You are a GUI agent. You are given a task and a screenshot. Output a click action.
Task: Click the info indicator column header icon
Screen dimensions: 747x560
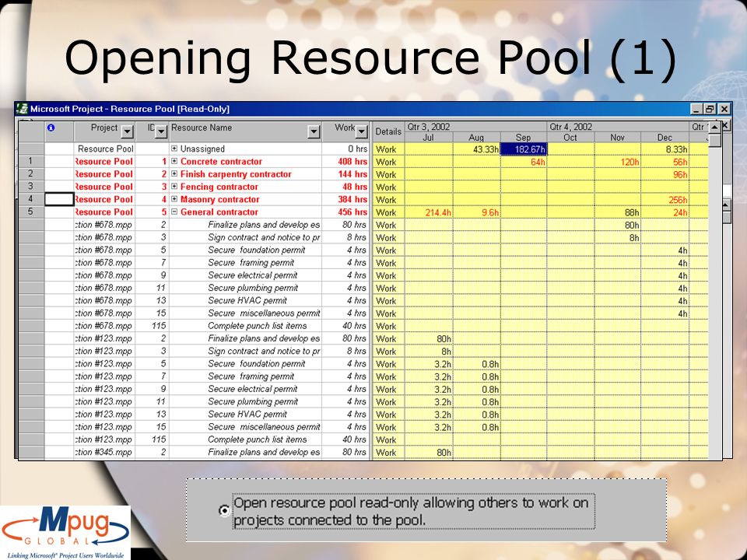pos(51,128)
